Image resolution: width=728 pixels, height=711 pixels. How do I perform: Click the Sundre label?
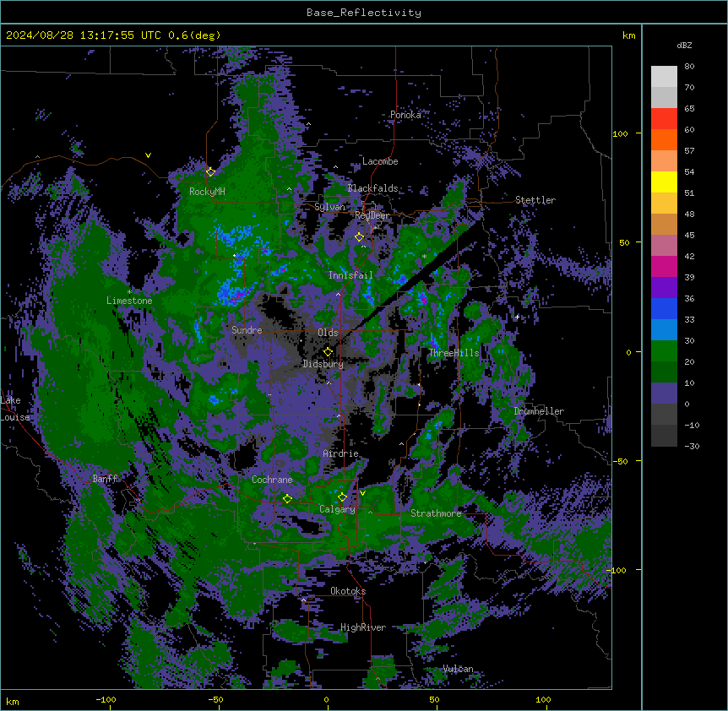coord(247,330)
